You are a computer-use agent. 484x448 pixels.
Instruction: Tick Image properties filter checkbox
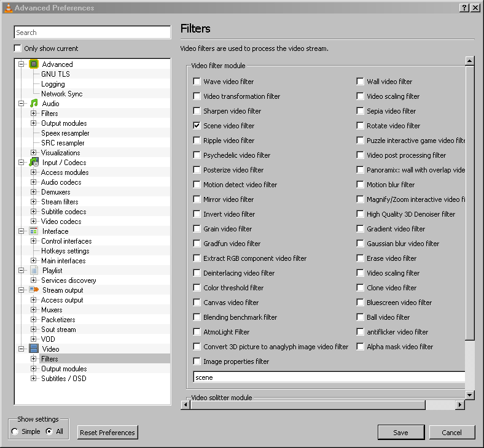(x=197, y=361)
